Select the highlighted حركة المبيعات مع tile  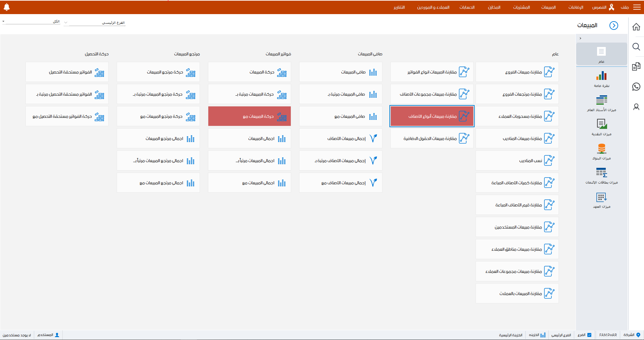pyautogui.click(x=249, y=116)
